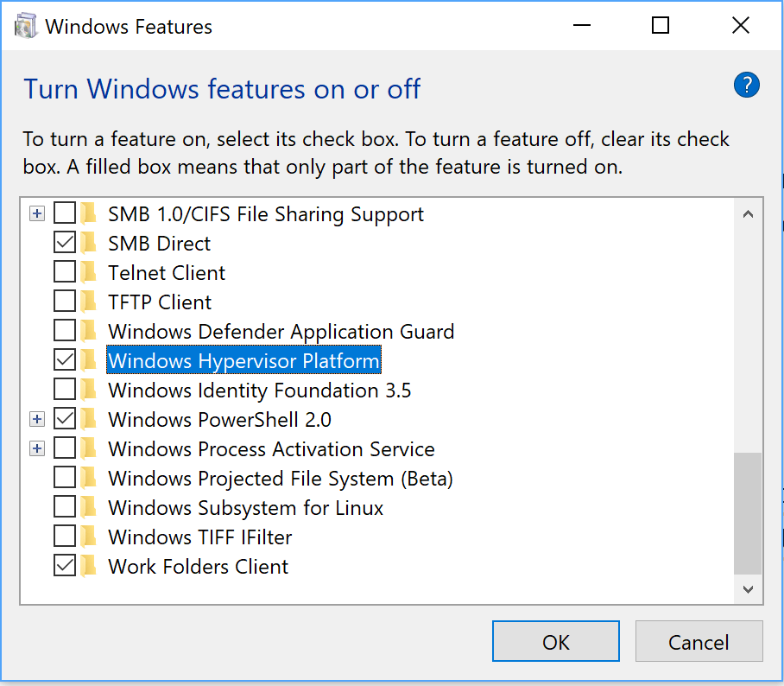Click the help question mark icon

[x=746, y=86]
